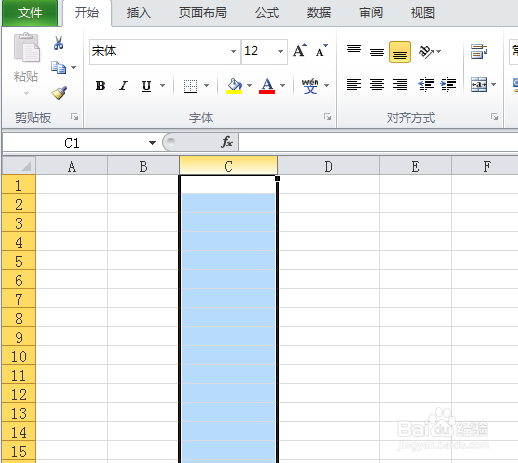This screenshot has height=463, width=518.
Task: Expand font color dropdown arrow
Action: point(283,86)
